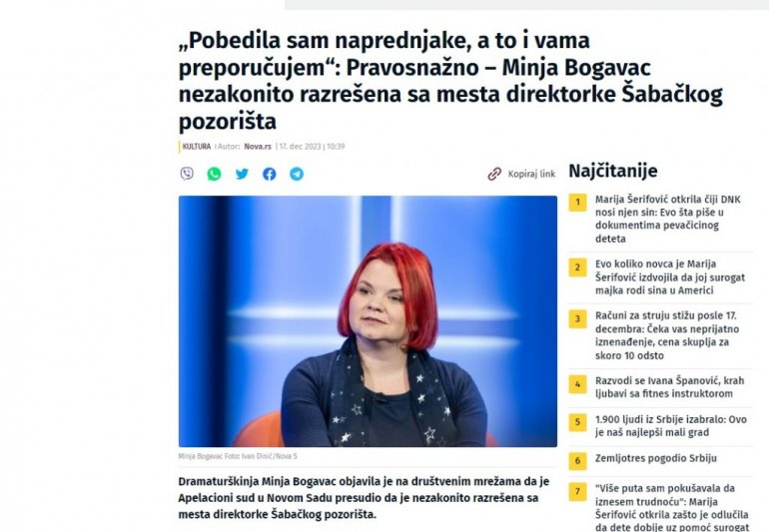Open the Nova.rs author link
Viewport: 769px width, 532px height.
pos(258,146)
